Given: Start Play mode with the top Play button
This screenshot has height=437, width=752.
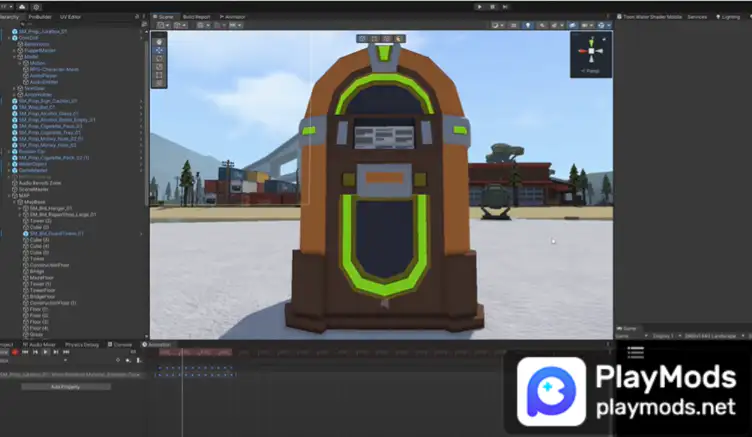Looking at the screenshot, I should [480, 7].
